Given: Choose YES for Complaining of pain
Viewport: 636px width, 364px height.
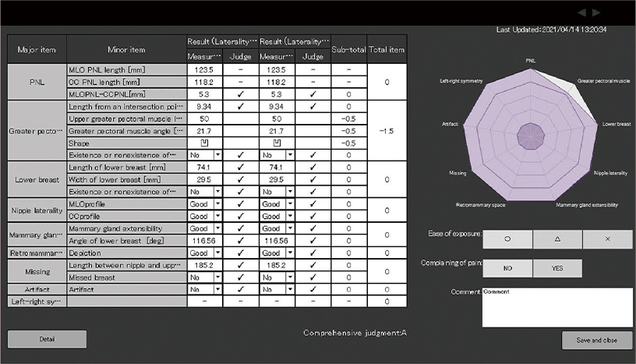Looking at the screenshot, I should click(x=557, y=268).
